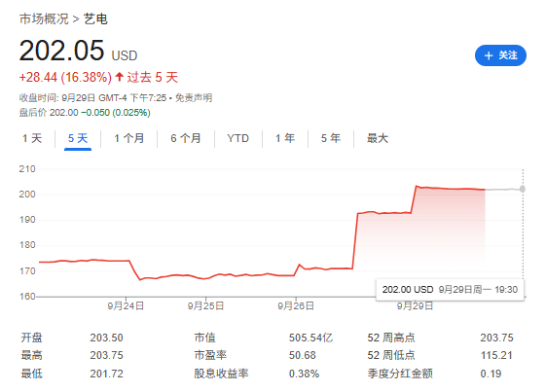The width and height of the screenshot is (546, 392).
Task: Click the 艺电 breadcrumb text
Action: (95, 18)
